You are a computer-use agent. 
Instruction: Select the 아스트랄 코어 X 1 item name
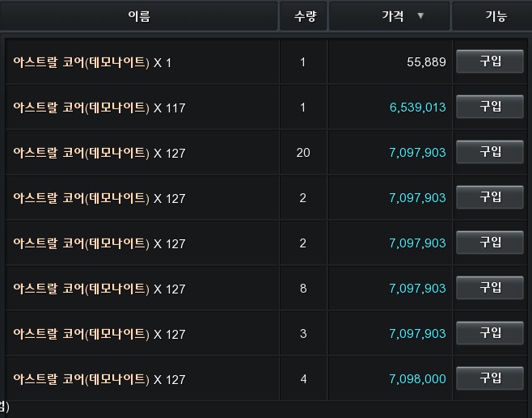click(92, 62)
